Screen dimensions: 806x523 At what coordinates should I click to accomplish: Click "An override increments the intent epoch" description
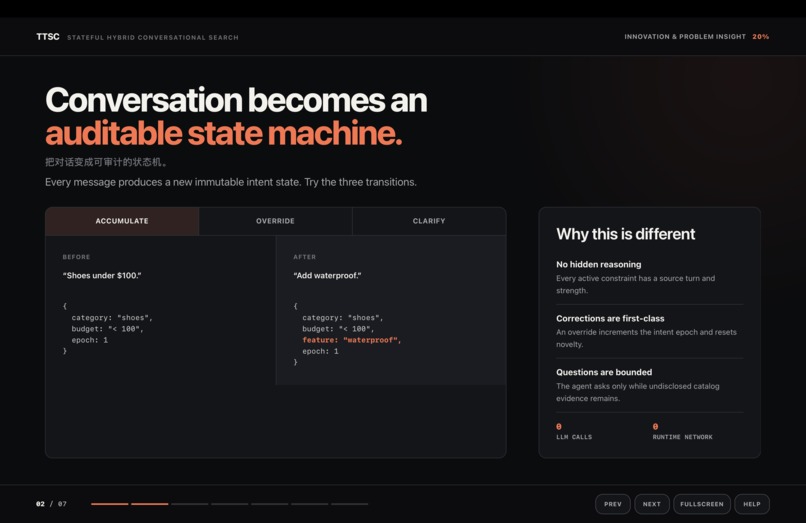pos(646,338)
